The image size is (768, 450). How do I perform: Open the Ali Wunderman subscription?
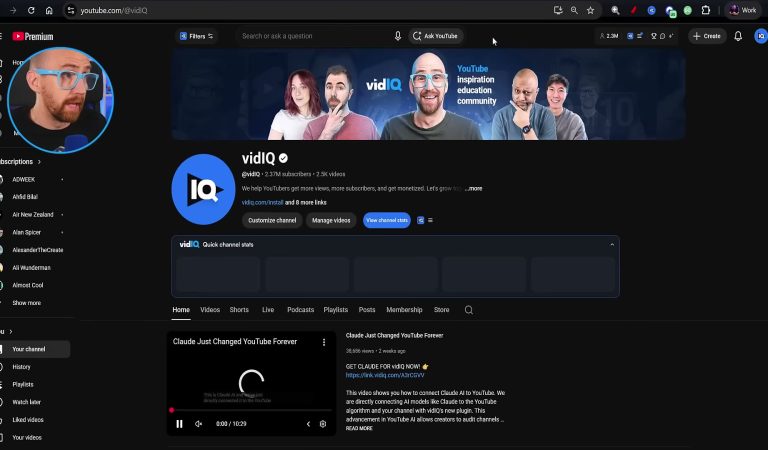coord(33,268)
